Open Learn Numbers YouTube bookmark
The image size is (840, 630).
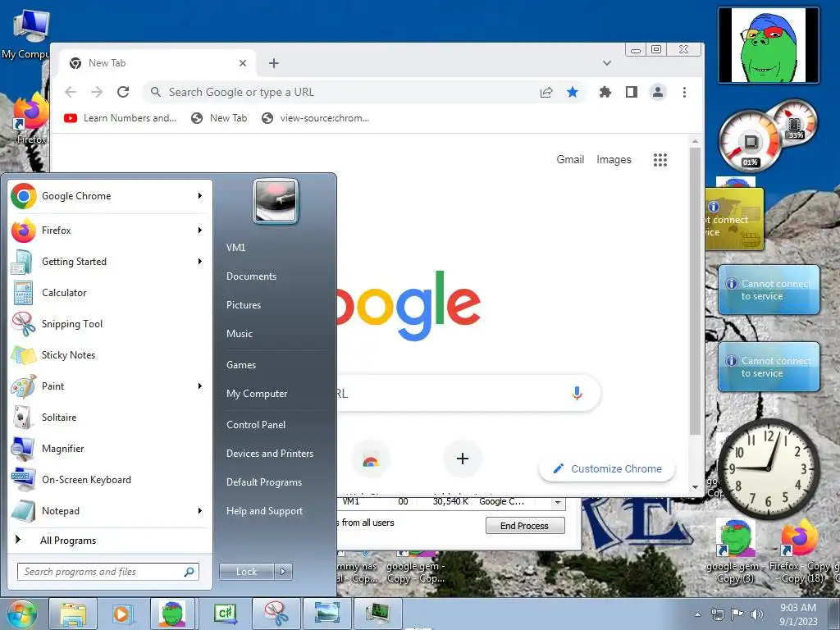coord(121,118)
